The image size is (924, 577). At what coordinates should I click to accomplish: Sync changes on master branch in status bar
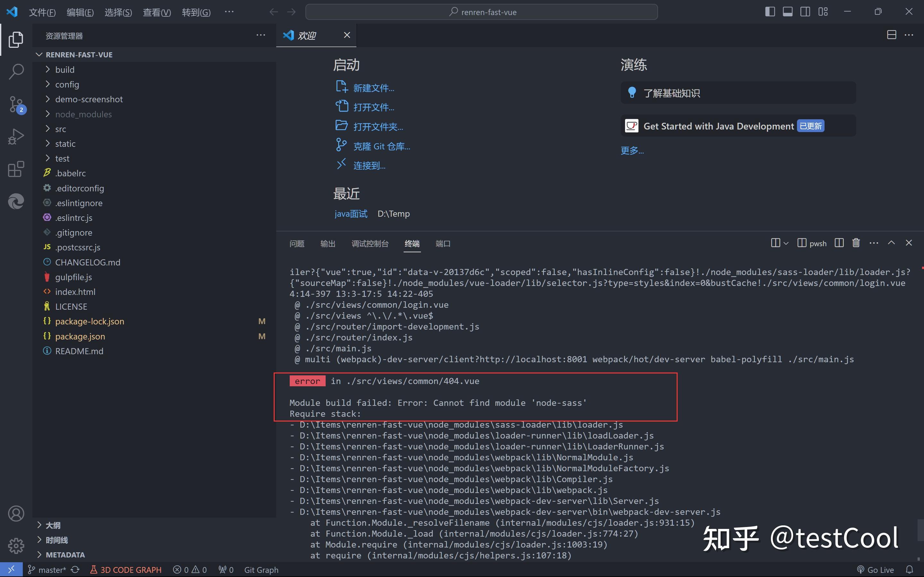[x=75, y=569]
